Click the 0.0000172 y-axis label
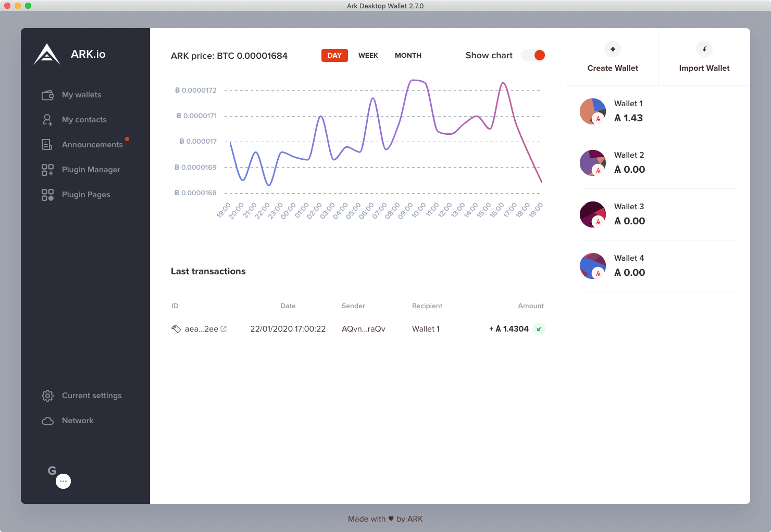Viewport: 771px width, 532px height. 196,90
